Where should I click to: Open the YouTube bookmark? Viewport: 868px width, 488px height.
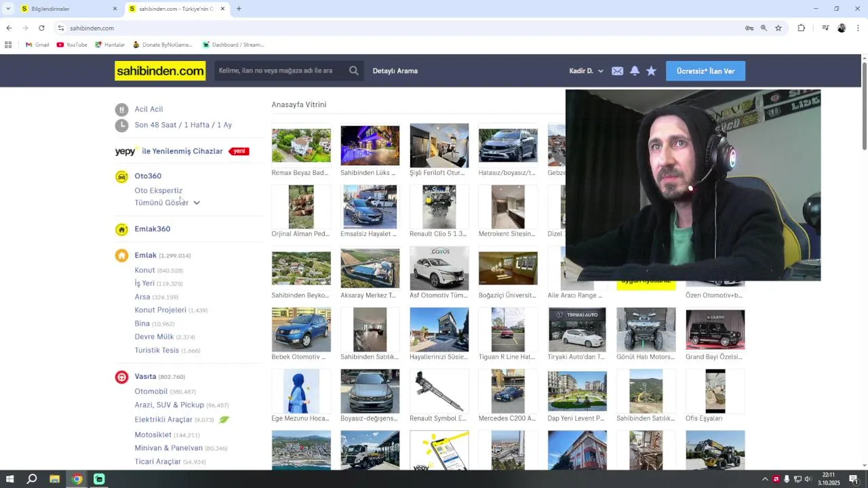[x=72, y=45]
